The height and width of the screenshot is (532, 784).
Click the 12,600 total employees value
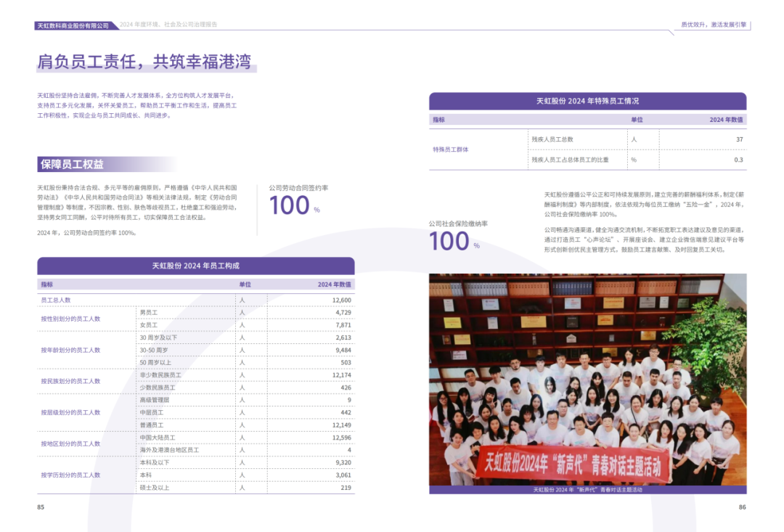tap(341, 300)
